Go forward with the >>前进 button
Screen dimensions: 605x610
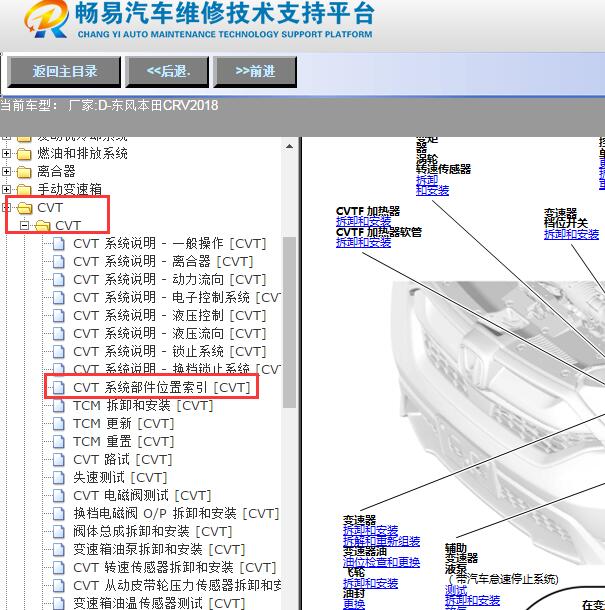point(255,72)
